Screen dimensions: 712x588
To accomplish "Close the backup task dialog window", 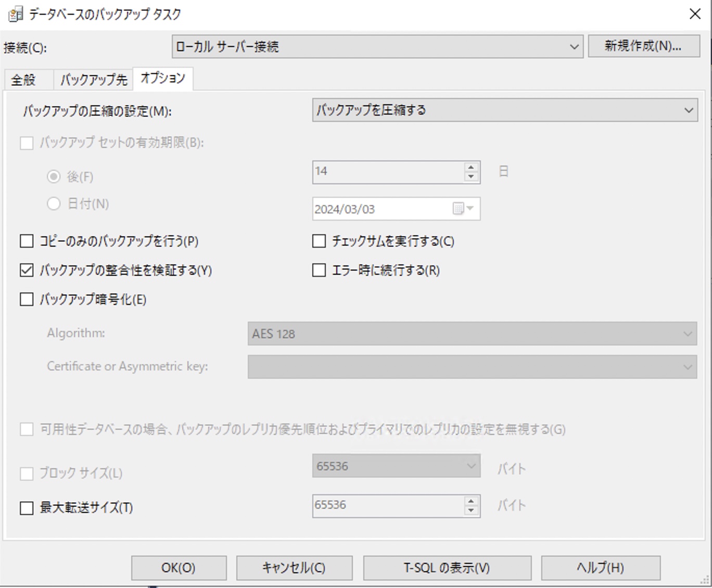I will [695, 14].
